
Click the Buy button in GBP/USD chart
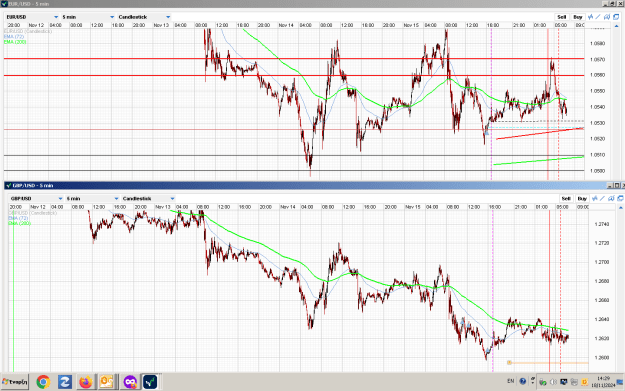tap(582, 198)
